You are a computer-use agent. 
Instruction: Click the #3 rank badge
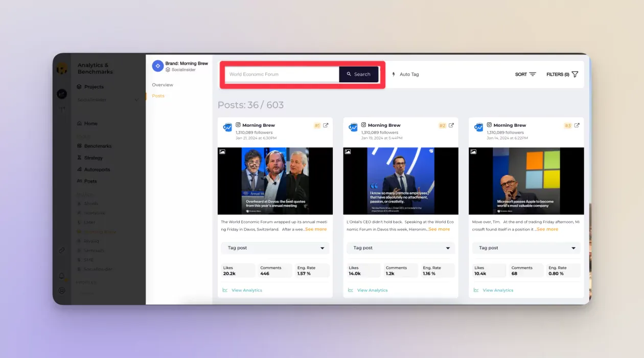coord(568,125)
